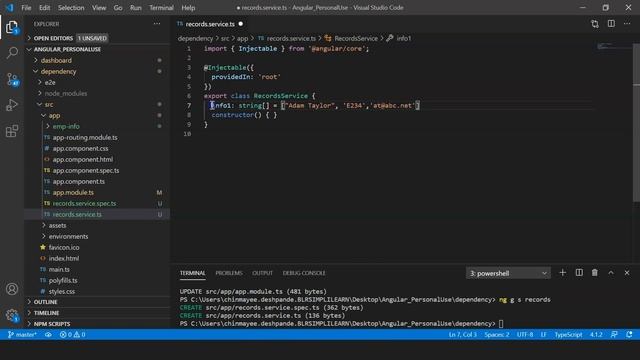640x360 pixels.
Task: Split the terminal panel
Action: (579, 273)
